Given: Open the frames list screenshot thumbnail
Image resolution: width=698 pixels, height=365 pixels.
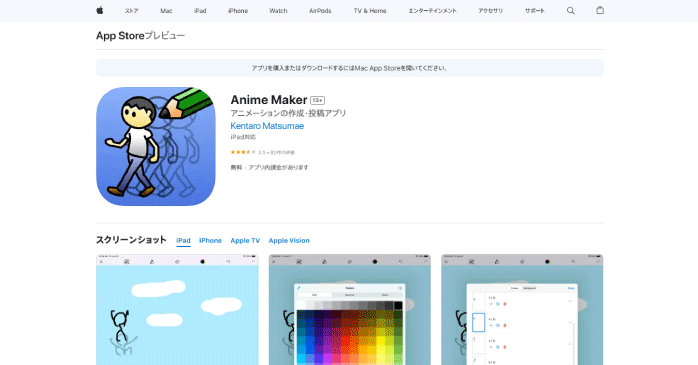Looking at the screenshot, I should point(522,310).
